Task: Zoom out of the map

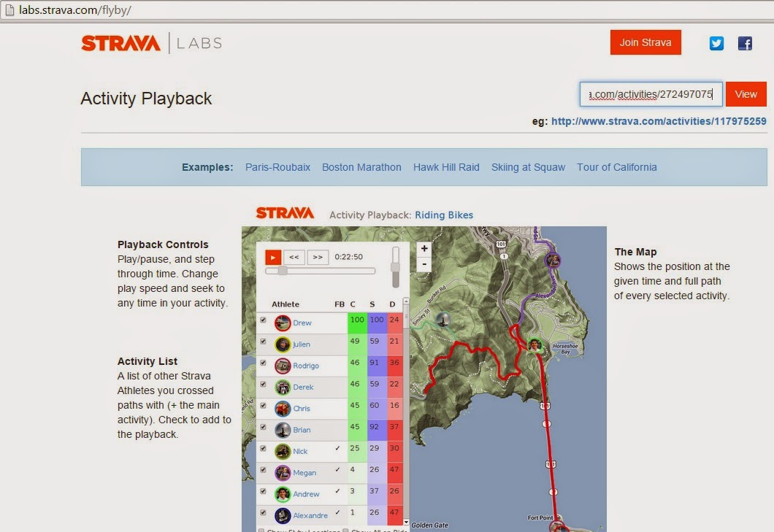Action: pos(424,263)
